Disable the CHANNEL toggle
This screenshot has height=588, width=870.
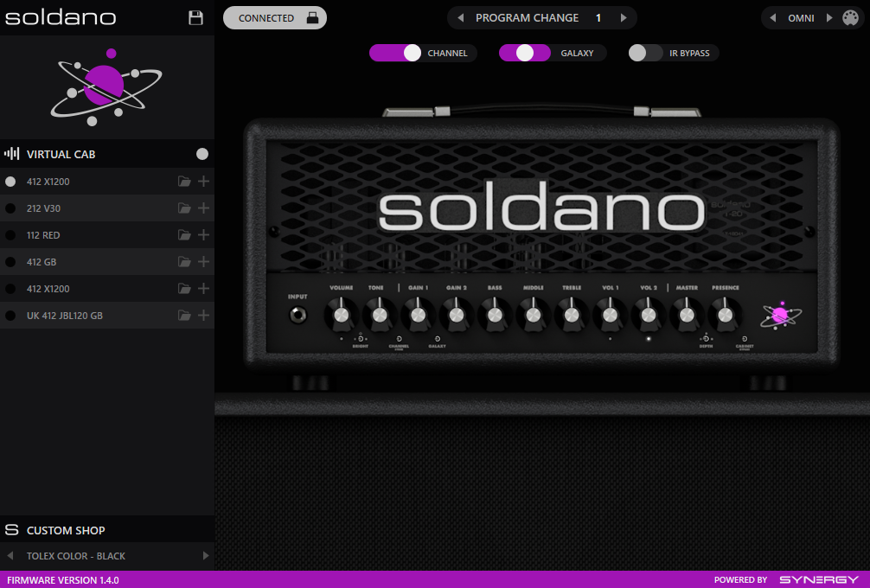click(x=398, y=53)
